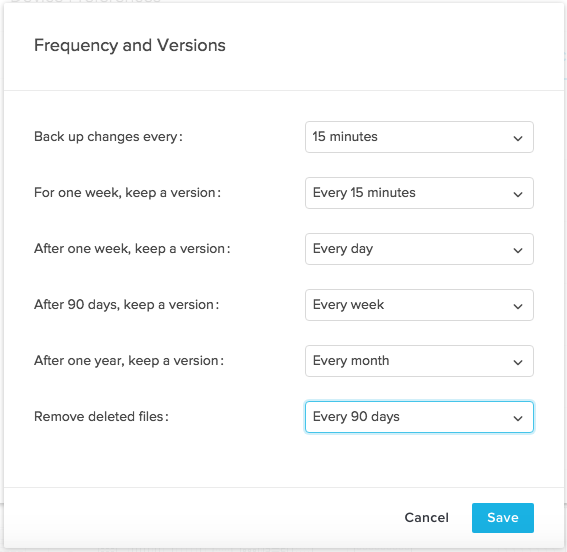
Task: Open the 'For one week, keep a version' dropdown
Action: [419, 193]
